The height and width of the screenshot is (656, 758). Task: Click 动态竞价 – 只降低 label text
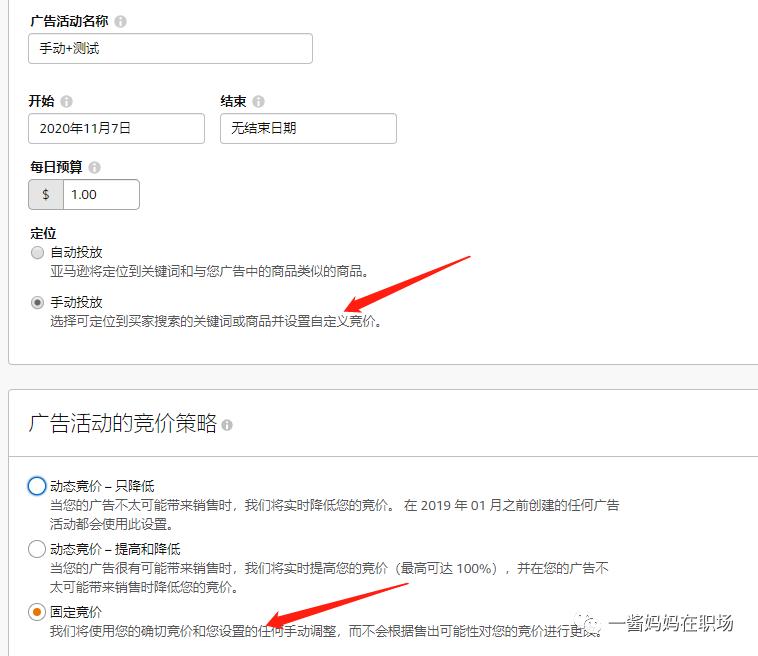[x=102, y=486]
